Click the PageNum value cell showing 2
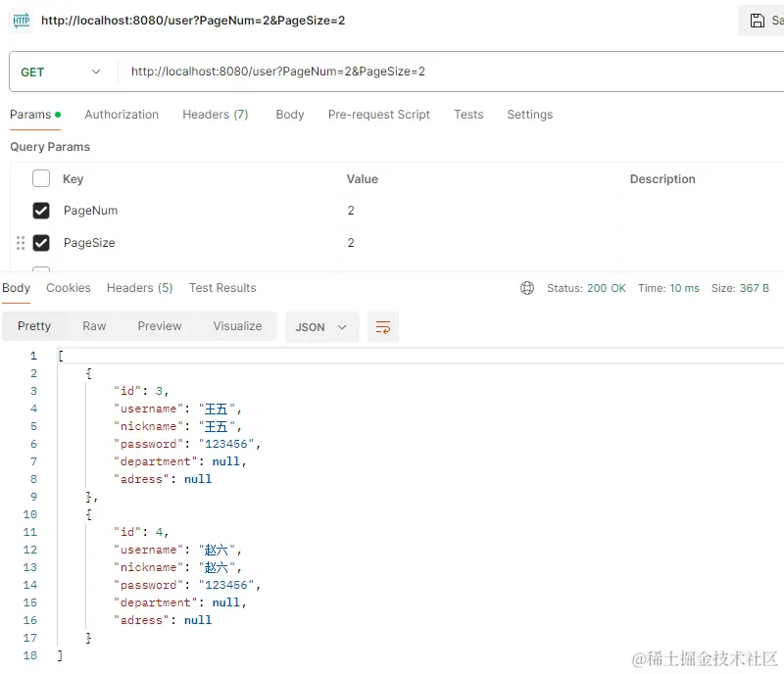The width and height of the screenshot is (784, 674). (351, 211)
